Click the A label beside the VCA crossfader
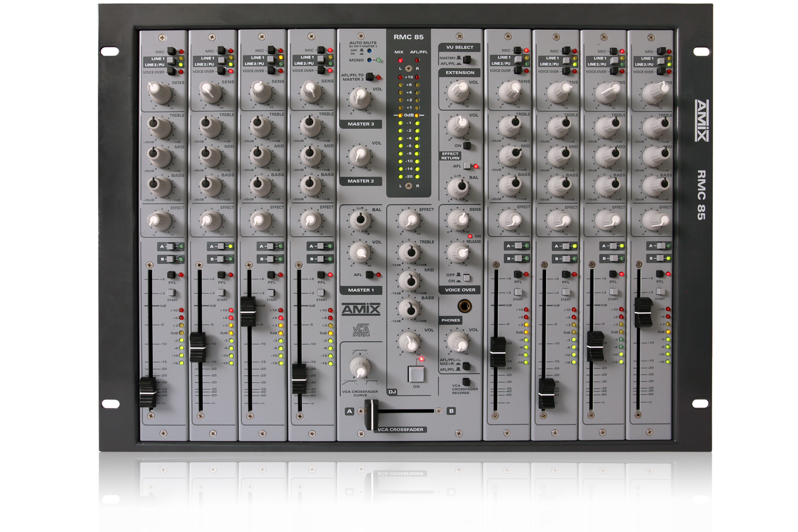The width and height of the screenshot is (798, 532). pyautogui.click(x=349, y=411)
